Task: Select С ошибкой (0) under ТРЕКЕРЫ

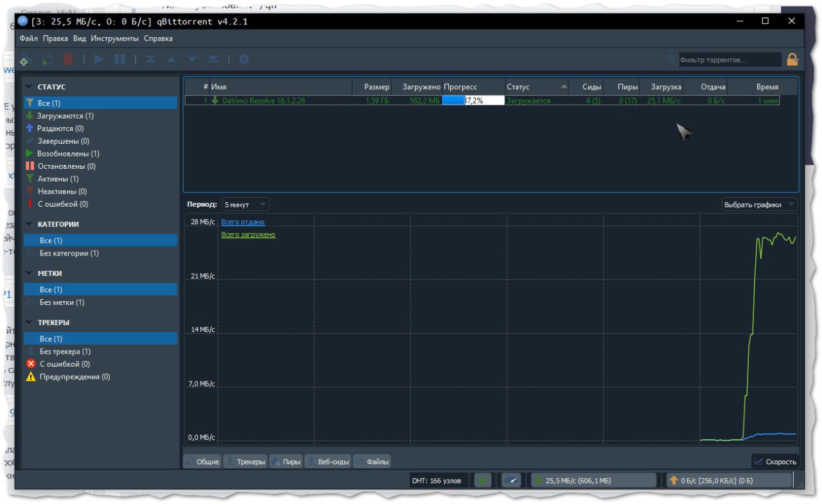Action: click(x=100, y=364)
